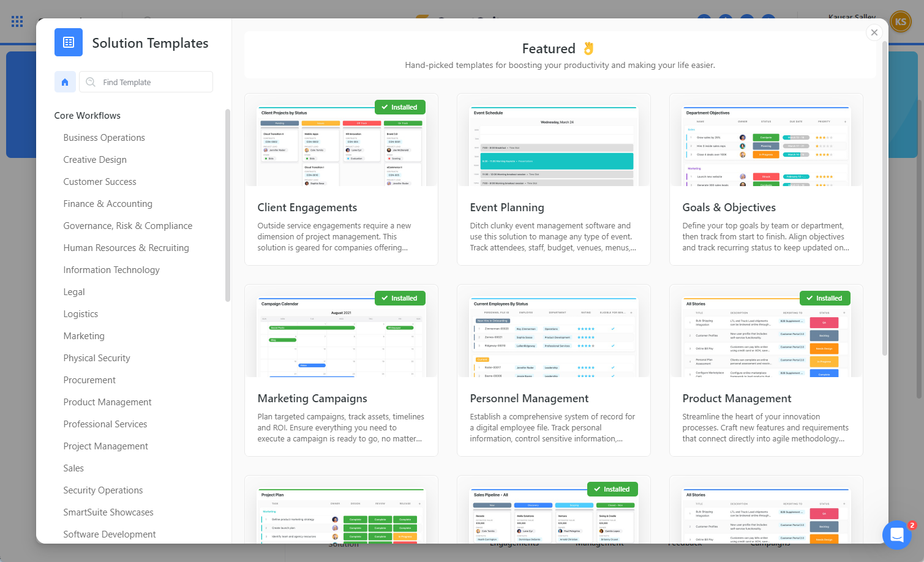
Task: Click the Current Employees By Status preview
Action: click(554, 337)
